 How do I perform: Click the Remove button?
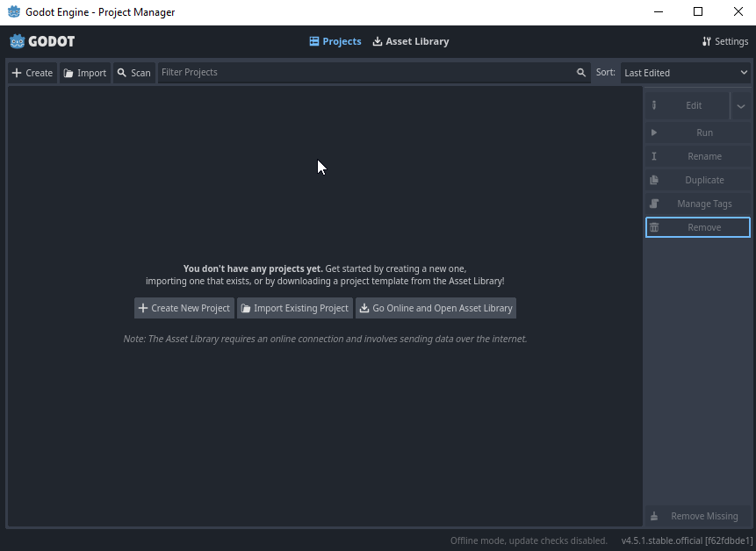(x=698, y=227)
